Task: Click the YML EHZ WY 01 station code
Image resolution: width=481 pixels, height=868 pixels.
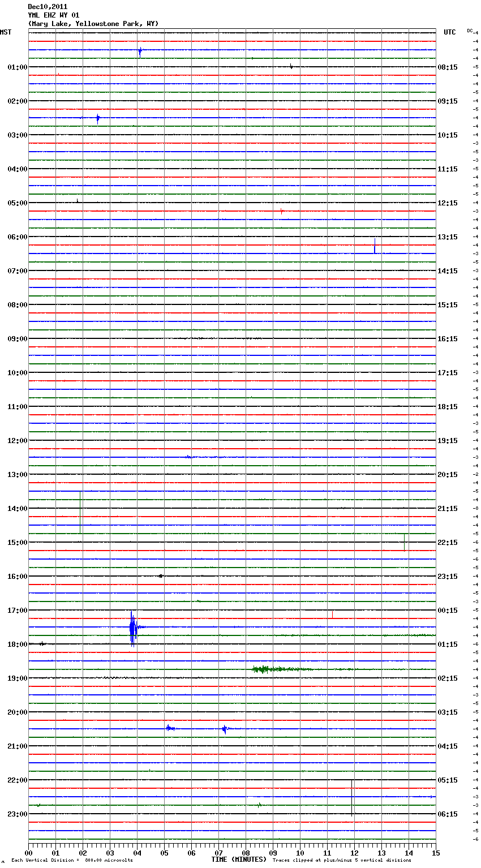Action: [x=54, y=15]
